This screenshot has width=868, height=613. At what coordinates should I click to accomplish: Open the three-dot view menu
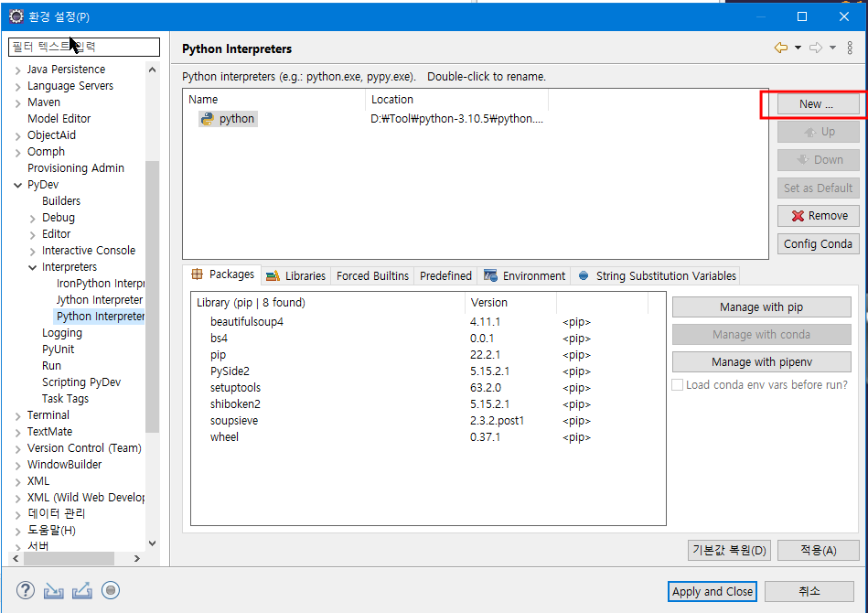[850, 48]
